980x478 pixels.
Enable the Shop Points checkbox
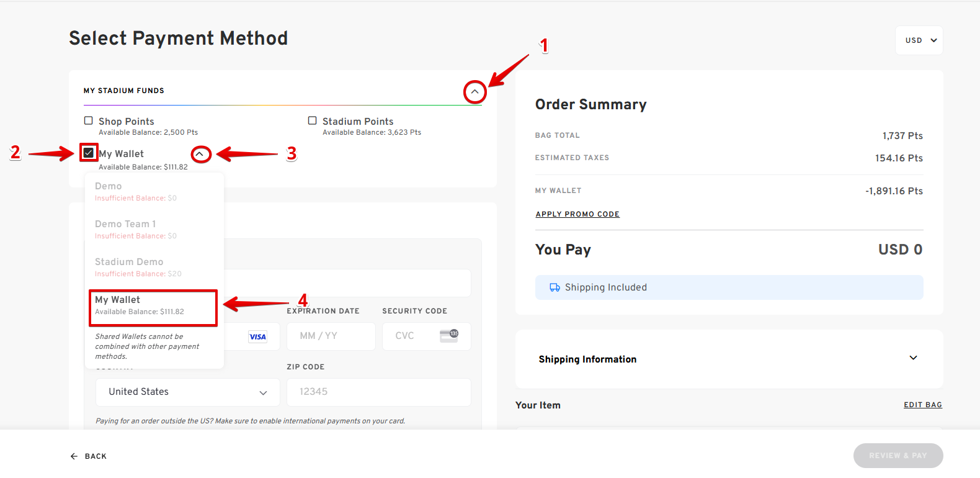(x=89, y=120)
